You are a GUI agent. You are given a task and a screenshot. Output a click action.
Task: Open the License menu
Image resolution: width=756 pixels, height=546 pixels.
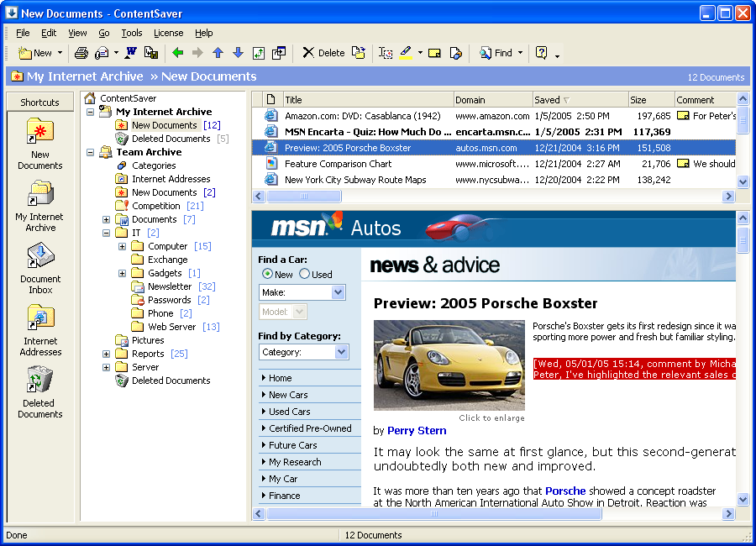click(168, 33)
